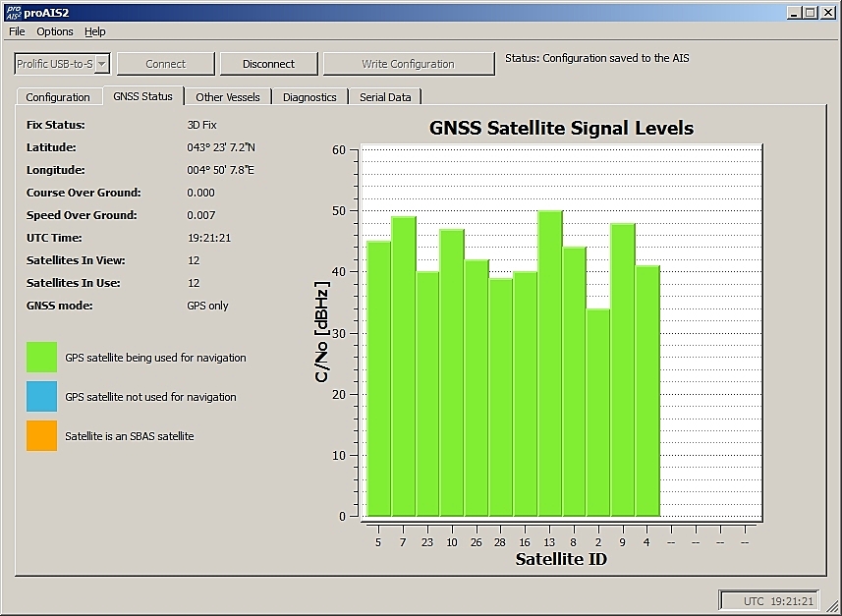This screenshot has width=842, height=616.
Task: Click the 'GNSS mode:' label
Action: click(x=60, y=306)
